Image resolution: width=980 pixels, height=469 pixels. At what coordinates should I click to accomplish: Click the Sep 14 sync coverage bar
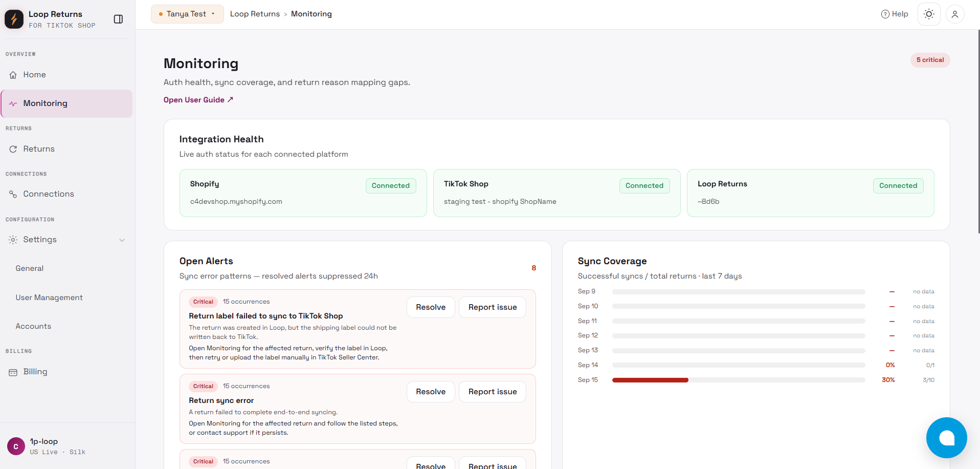739,365
